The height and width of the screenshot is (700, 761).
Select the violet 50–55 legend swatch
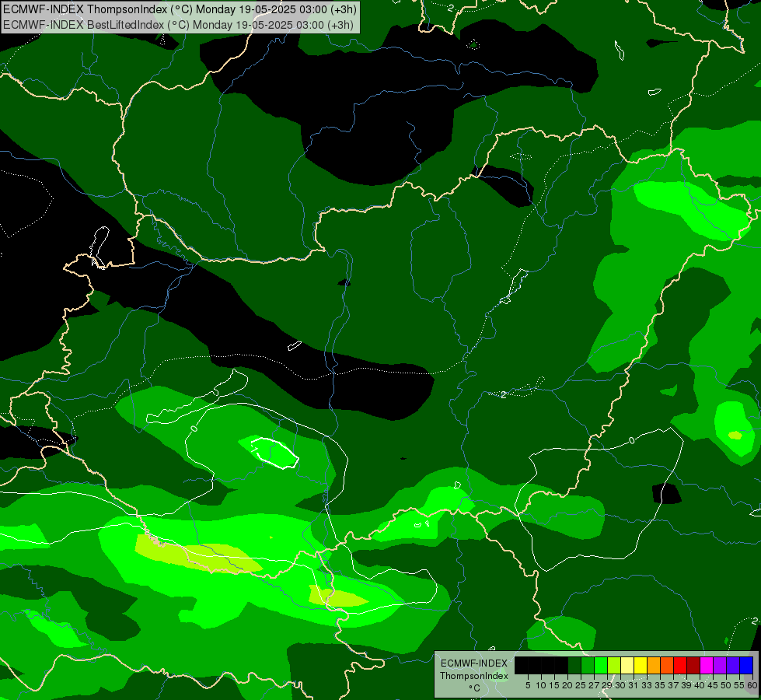point(733,665)
